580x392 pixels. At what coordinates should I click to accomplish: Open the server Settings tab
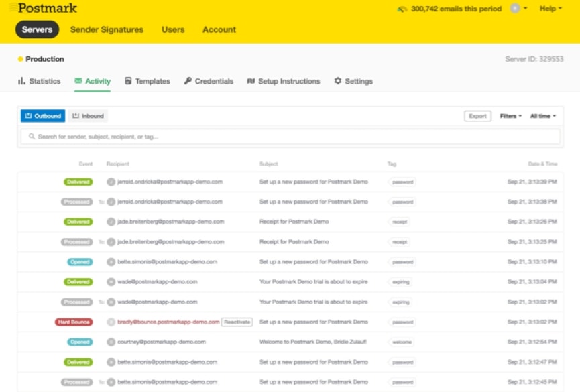(x=353, y=81)
